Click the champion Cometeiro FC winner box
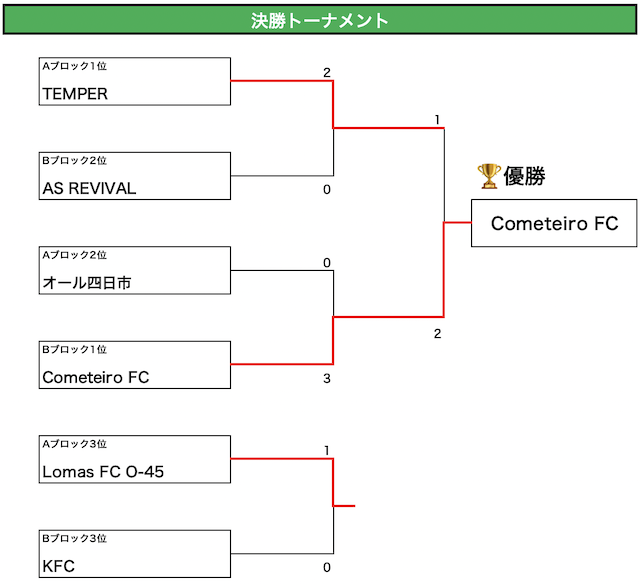The image size is (640, 588). click(x=554, y=224)
